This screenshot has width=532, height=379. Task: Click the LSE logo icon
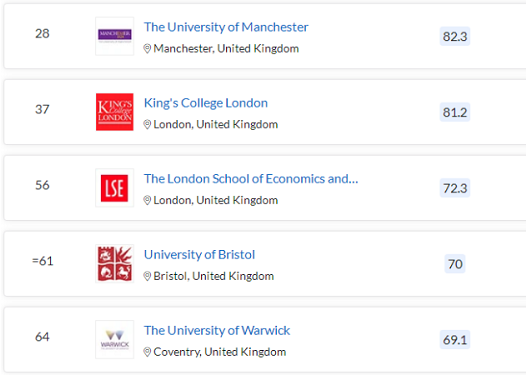click(x=115, y=188)
